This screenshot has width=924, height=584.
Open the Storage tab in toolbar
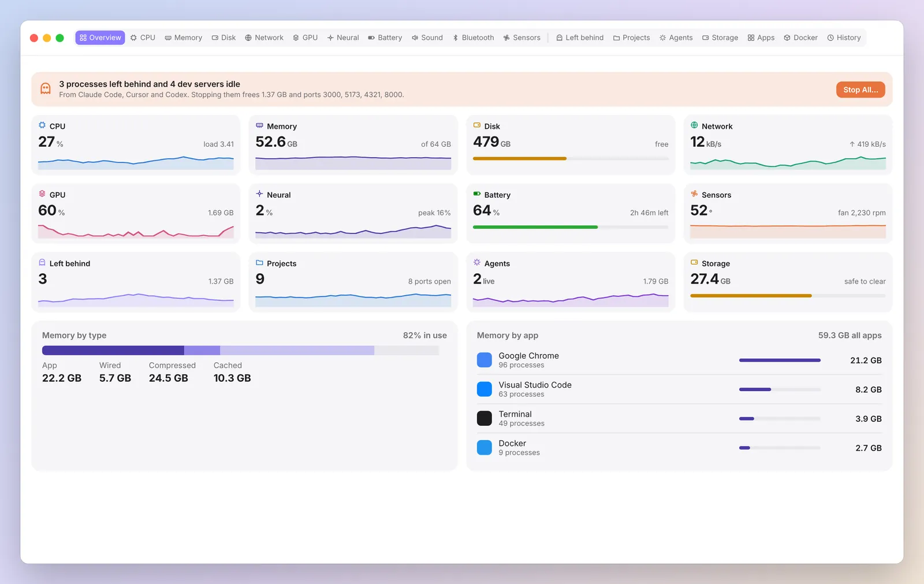click(x=720, y=38)
